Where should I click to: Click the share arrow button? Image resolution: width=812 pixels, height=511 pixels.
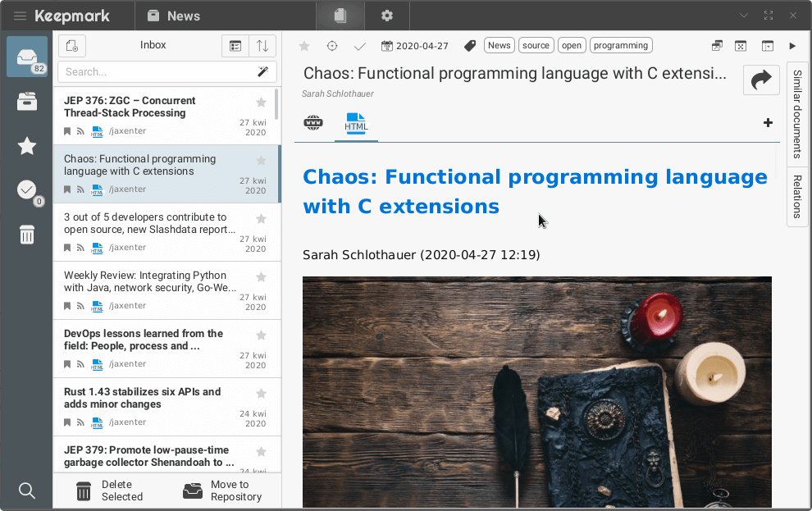pyautogui.click(x=761, y=80)
